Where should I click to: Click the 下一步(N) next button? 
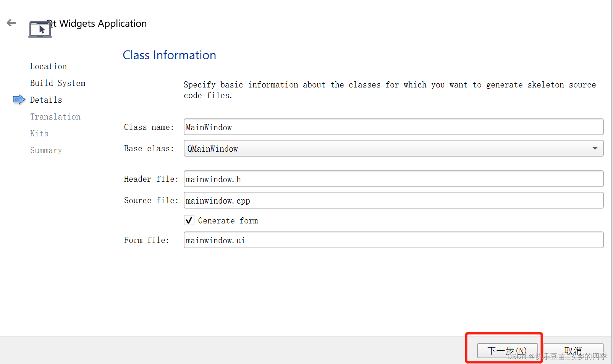(507, 350)
